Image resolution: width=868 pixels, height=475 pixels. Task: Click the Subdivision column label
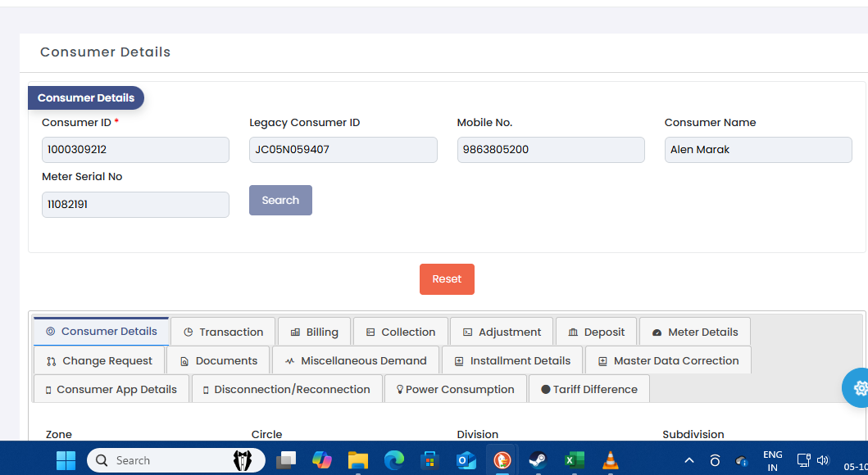693,435
